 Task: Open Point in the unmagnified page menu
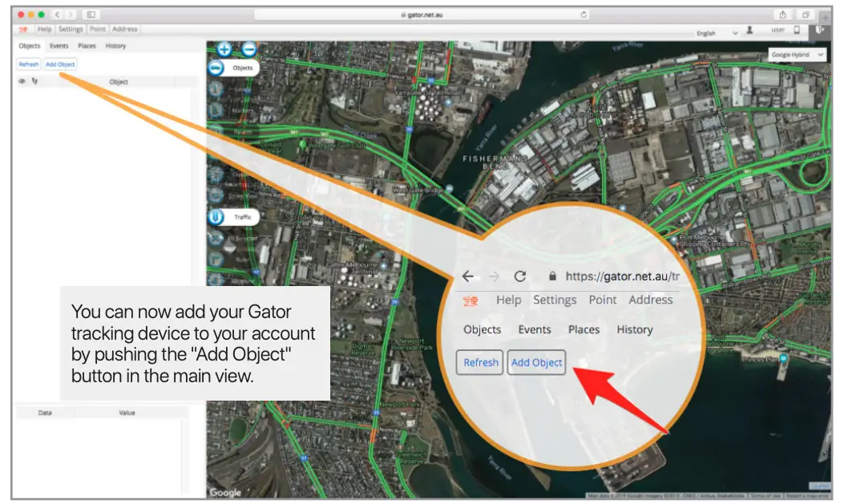[x=98, y=29]
